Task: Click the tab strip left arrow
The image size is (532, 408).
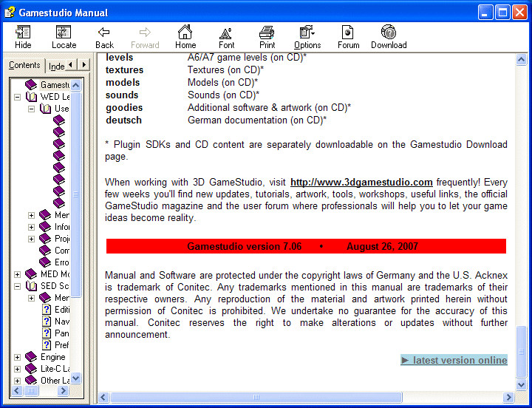Action: coord(71,64)
